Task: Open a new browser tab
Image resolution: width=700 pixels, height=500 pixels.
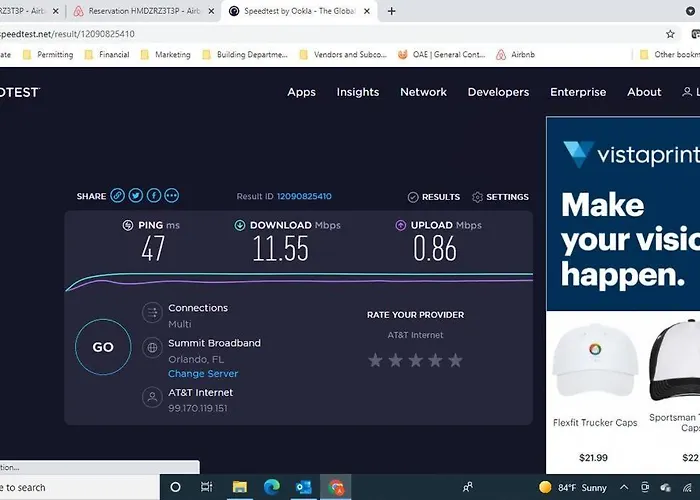Action: tap(392, 11)
